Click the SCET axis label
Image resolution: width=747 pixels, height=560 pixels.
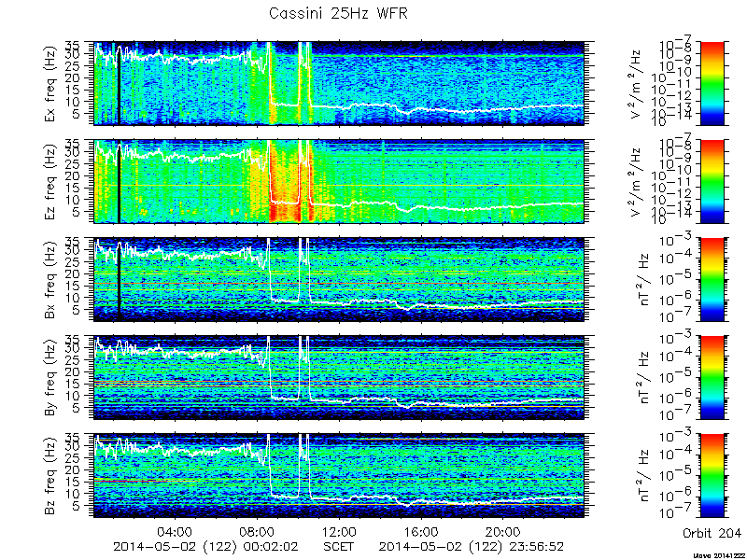(x=338, y=546)
